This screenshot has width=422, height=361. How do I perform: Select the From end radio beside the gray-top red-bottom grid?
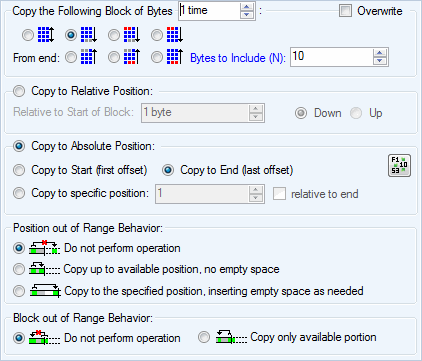(114, 57)
